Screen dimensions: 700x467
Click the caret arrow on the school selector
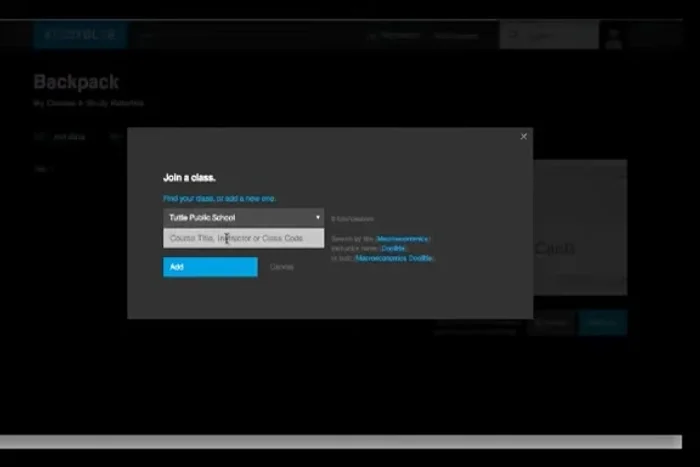[x=318, y=217]
